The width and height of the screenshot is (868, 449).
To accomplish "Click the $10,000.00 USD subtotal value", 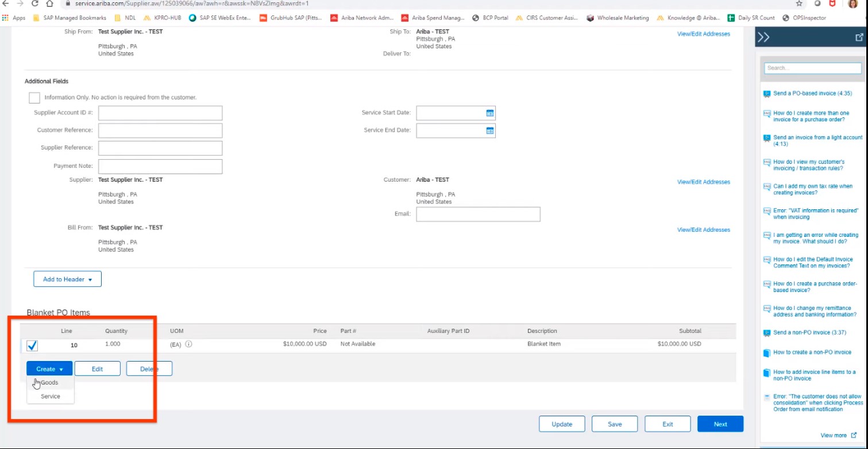I will tap(679, 344).
